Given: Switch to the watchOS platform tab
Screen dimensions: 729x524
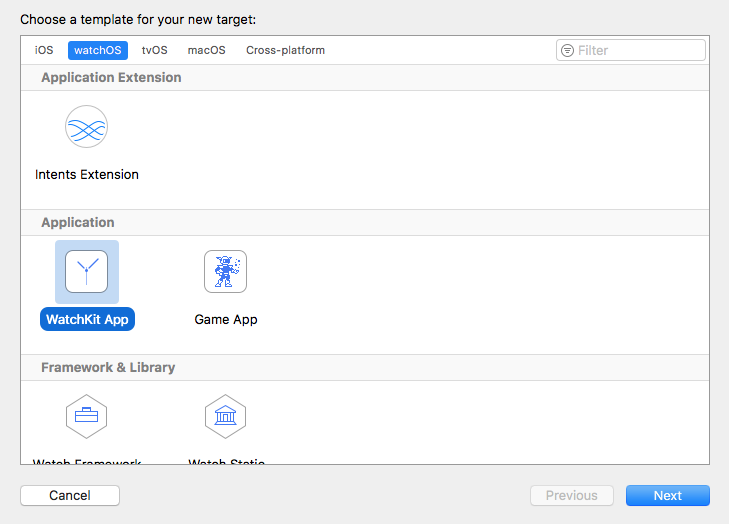Looking at the screenshot, I should point(97,50).
